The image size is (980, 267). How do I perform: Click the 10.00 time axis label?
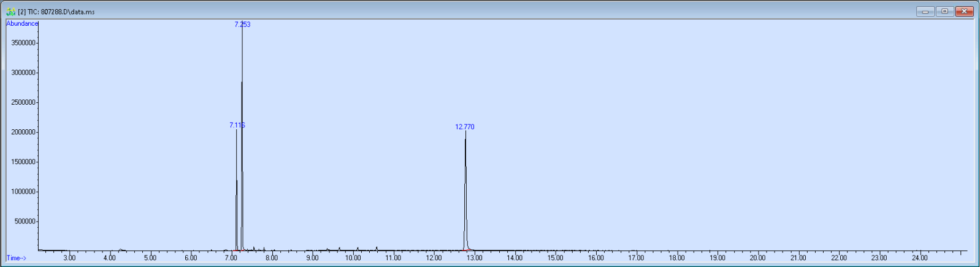pos(353,258)
